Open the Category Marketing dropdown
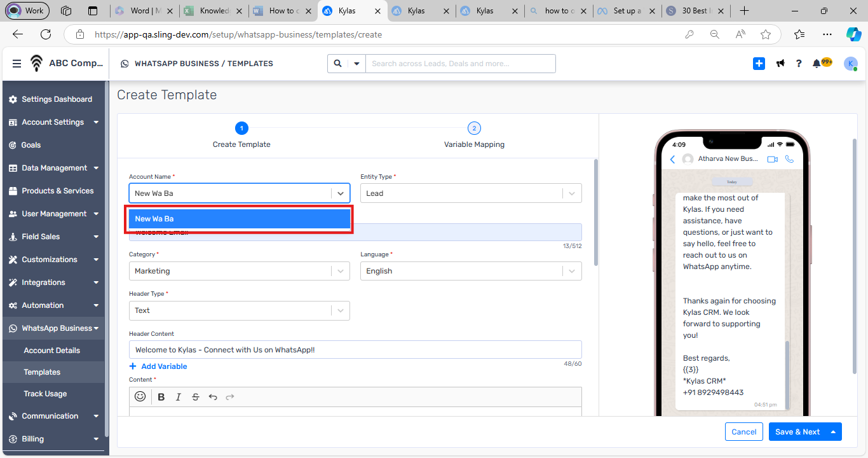The width and height of the screenshot is (868, 458). point(240,271)
